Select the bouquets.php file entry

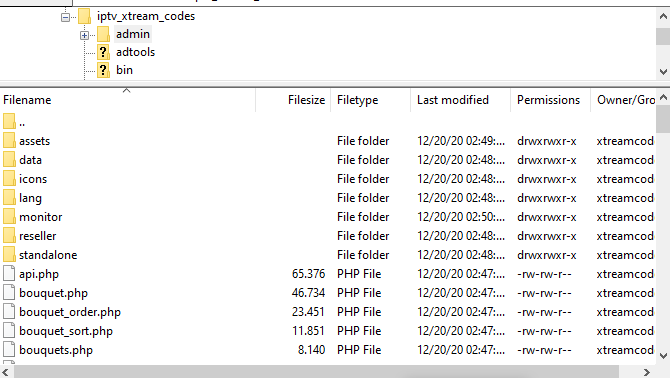click(327, 350)
